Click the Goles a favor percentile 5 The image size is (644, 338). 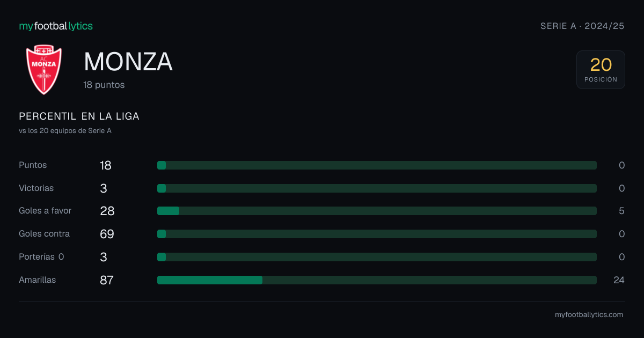[621, 211]
